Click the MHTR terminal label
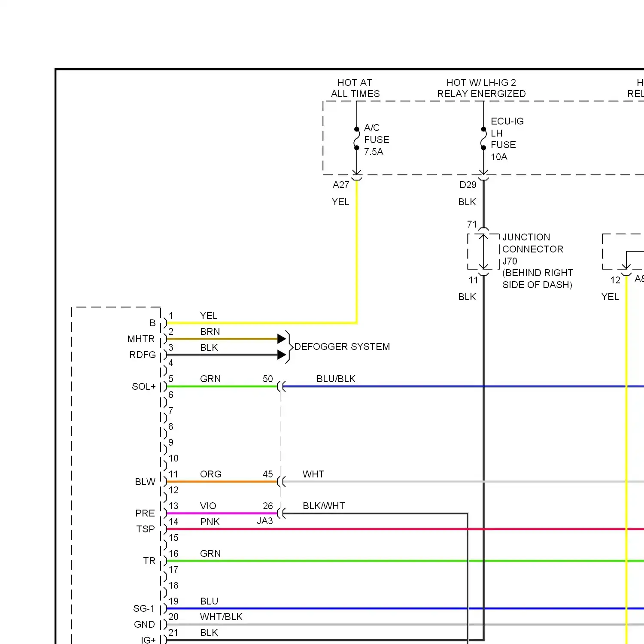 point(141,339)
